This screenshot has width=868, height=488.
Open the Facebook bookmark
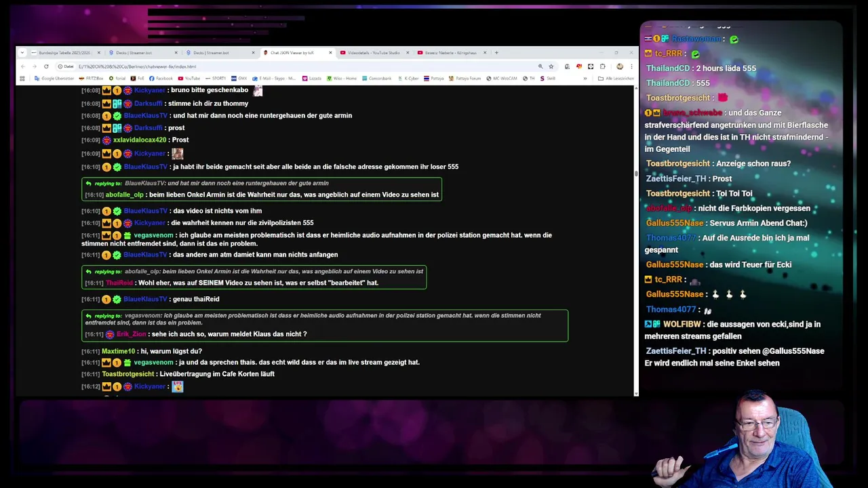pyautogui.click(x=161, y=79)
